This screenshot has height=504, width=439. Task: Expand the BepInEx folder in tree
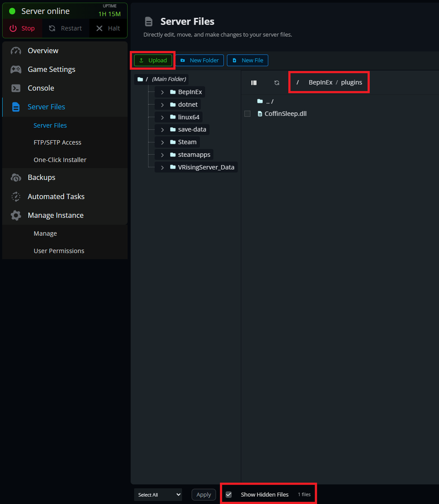pos(162,92)
